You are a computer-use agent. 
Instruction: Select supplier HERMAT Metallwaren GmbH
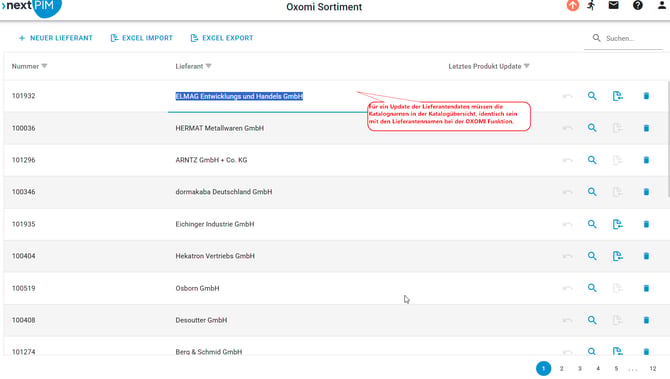pyautogui.click(x=220, y=128)
